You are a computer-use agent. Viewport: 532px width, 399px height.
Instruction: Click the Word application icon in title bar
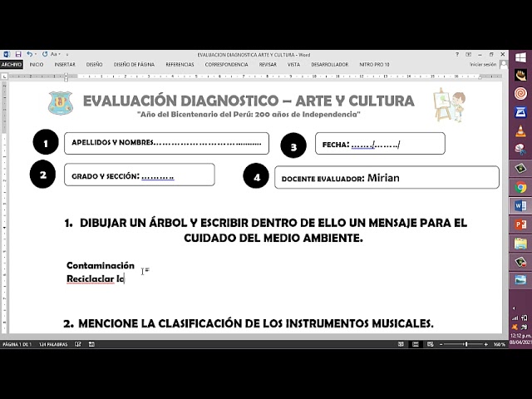click(x=7, y=54)
